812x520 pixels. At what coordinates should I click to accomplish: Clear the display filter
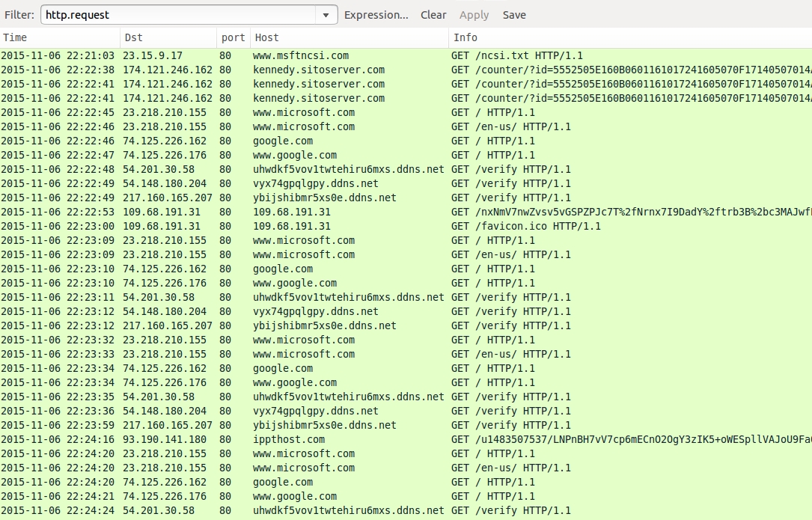tap(433, 15)
